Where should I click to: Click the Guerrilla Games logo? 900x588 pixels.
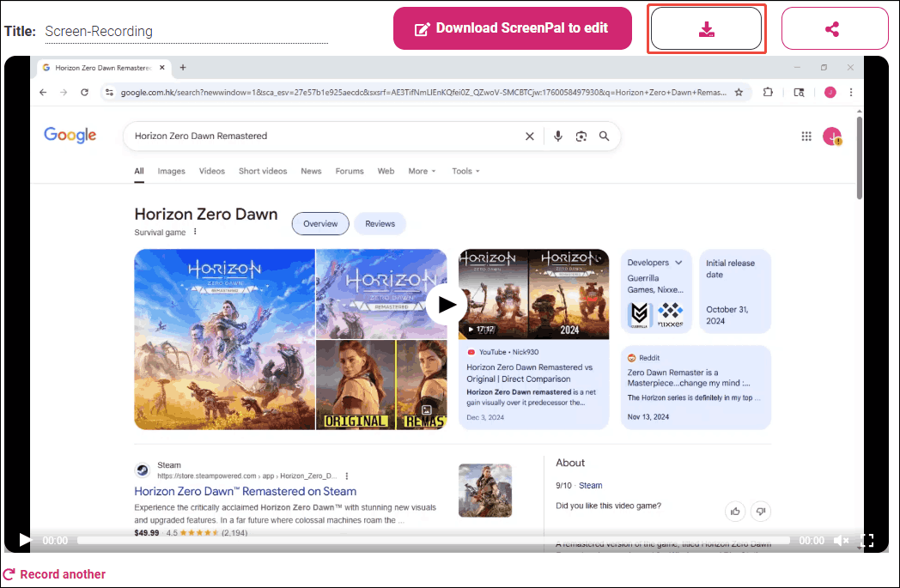640,315
